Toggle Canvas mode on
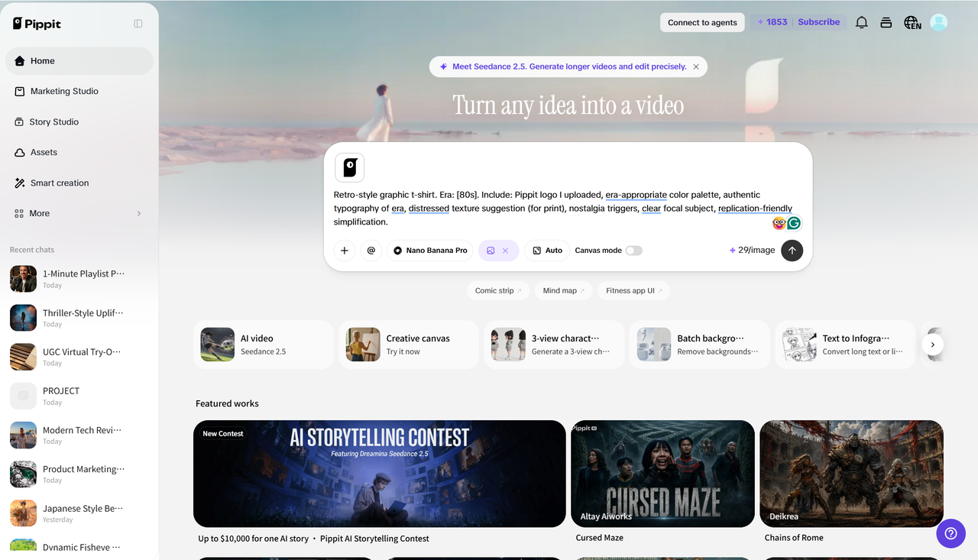The width and height of the screenshot is (978, 560). click(x=634, y=251)
